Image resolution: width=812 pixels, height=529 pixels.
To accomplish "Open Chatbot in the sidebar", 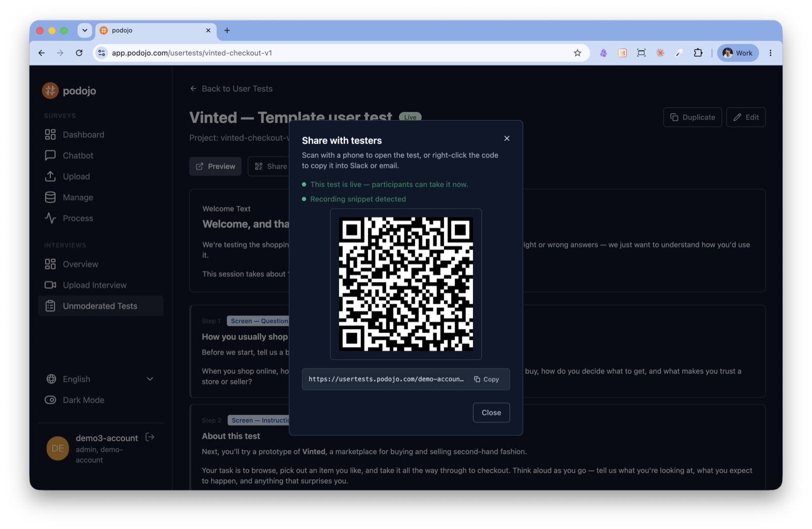I will 100,155.
